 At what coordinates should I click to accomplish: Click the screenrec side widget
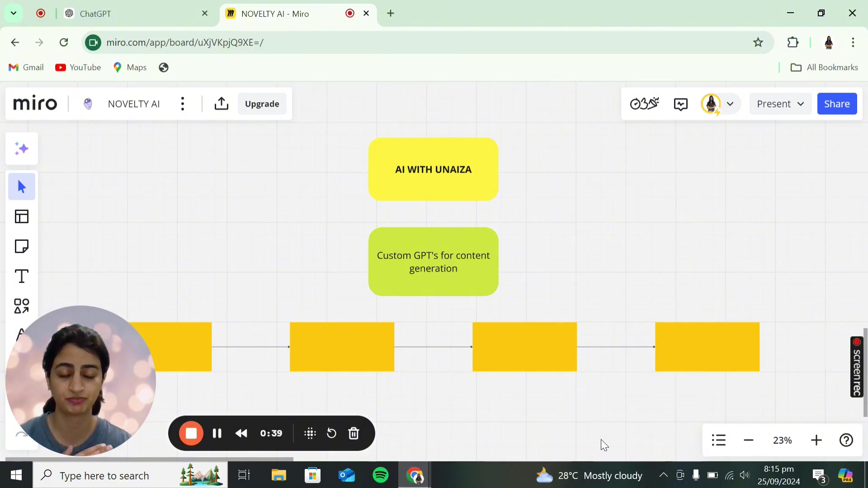(857, 367)
